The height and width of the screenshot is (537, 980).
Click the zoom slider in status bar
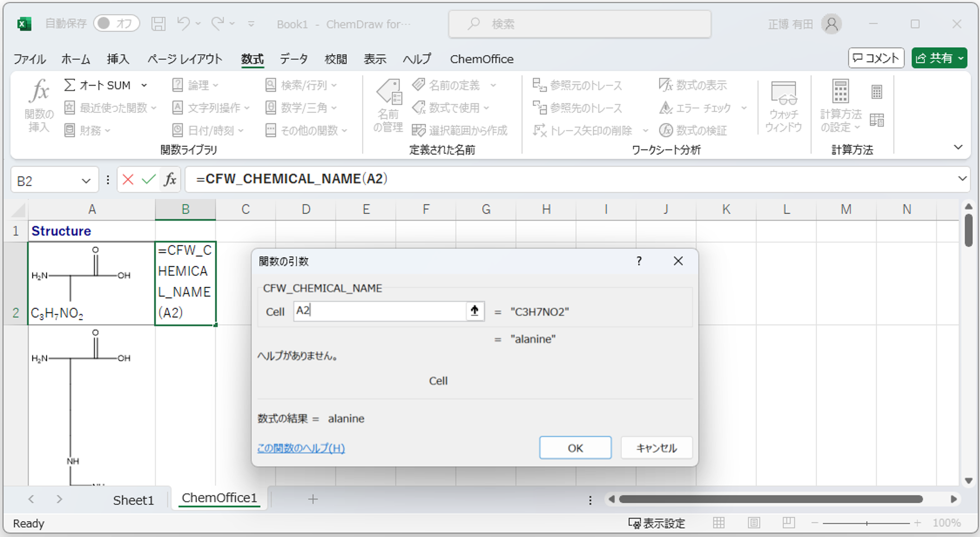tap(866, 523)
